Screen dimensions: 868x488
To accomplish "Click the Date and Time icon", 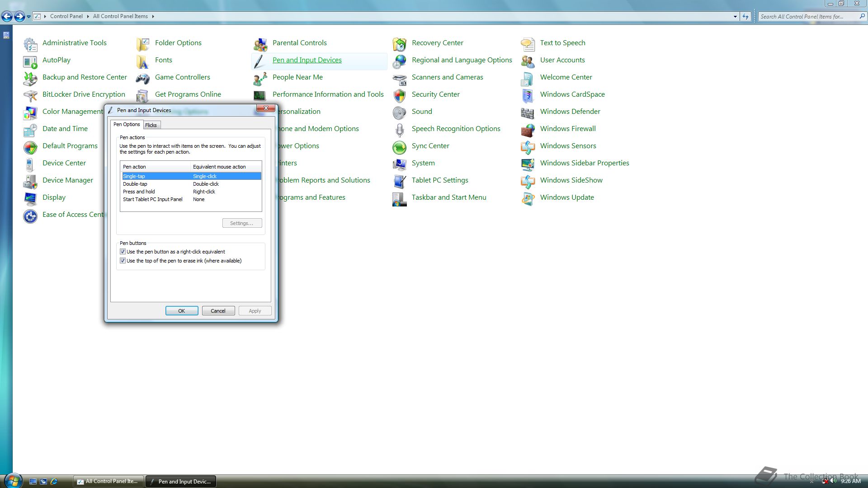I will [x=30, y=130].
